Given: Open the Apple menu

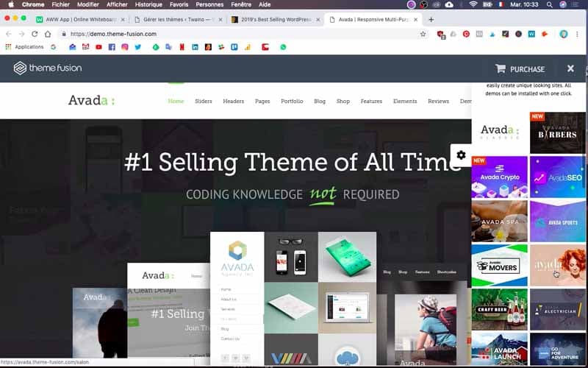Looking at the screenshot, I should (11, 4).
